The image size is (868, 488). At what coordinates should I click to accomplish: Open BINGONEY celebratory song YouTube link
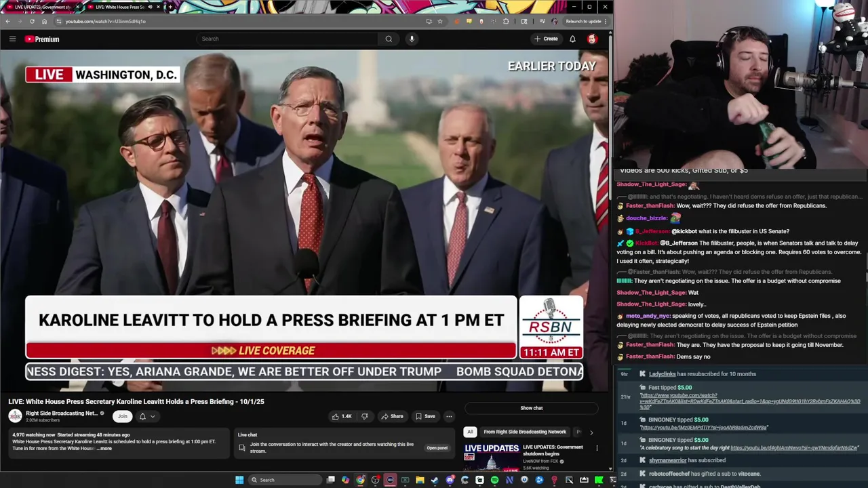pyautogui.click(x=794, y=448)
